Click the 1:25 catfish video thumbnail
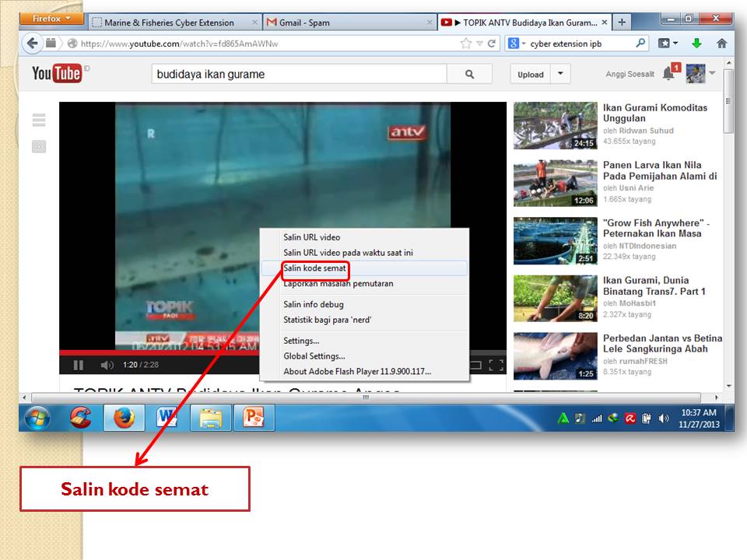The image size is (747, 560). [x=555, y=355]
